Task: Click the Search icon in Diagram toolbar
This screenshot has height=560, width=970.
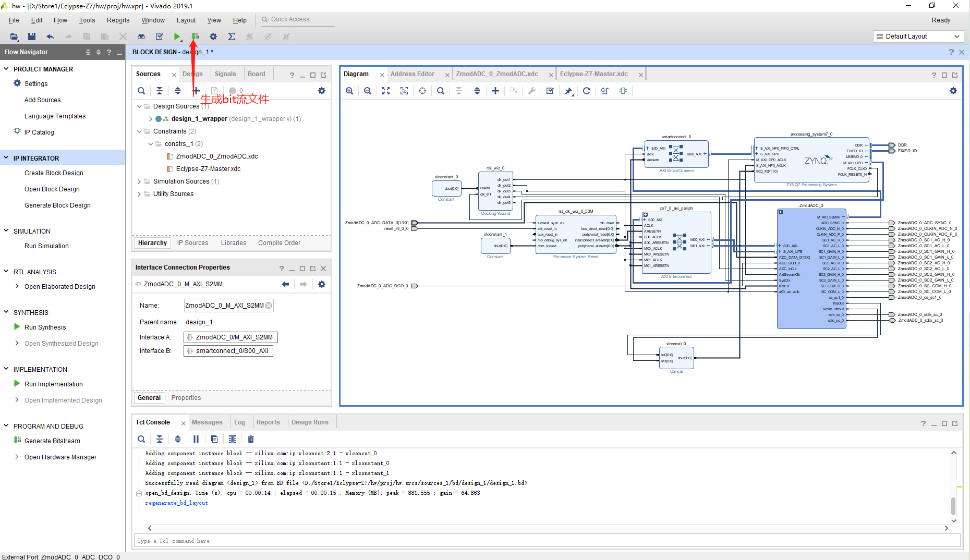Action: tap(441, 91)
